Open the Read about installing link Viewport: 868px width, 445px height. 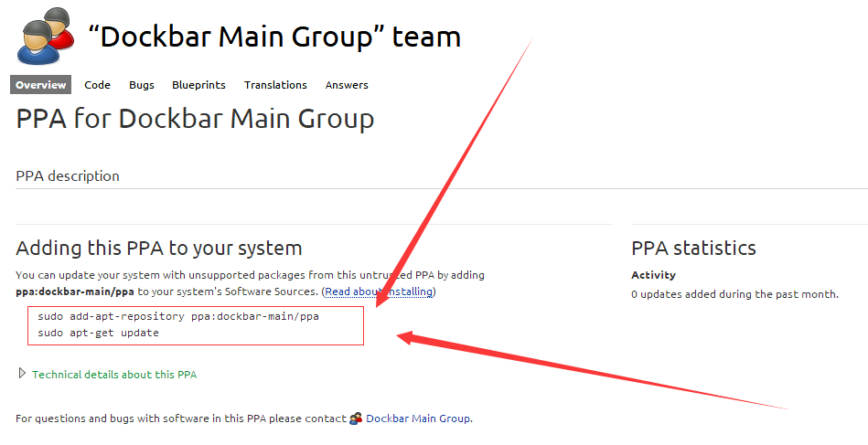(x=379, y=291)
